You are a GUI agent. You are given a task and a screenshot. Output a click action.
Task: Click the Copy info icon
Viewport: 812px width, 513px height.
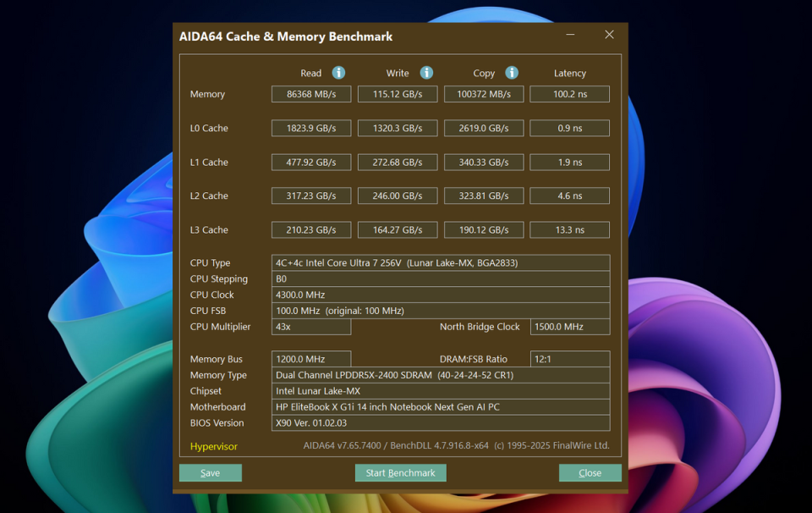[x=512, y=73]
